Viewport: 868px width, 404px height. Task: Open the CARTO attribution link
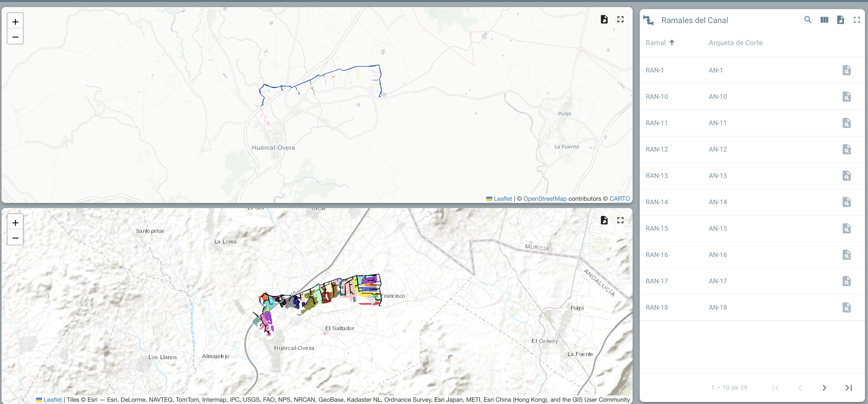(620, 198)
